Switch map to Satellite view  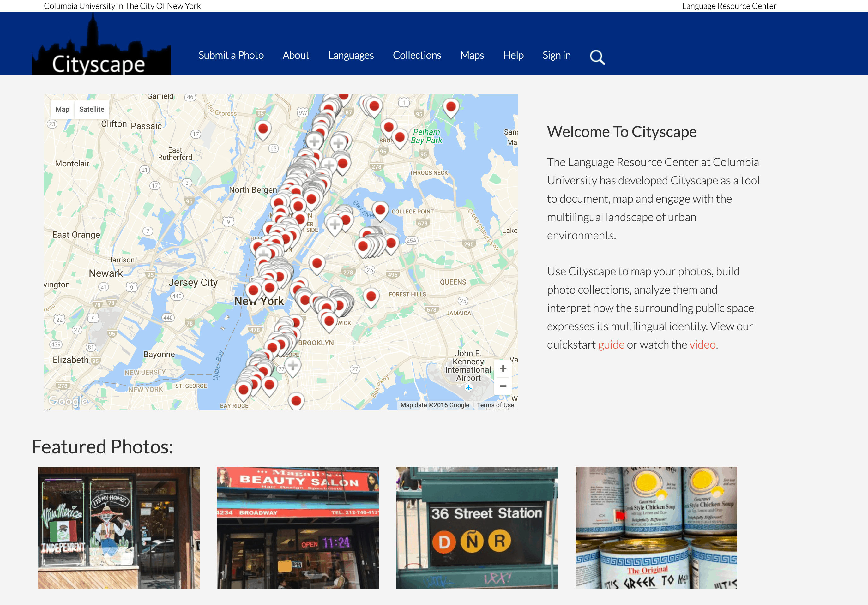coord(92,109)
